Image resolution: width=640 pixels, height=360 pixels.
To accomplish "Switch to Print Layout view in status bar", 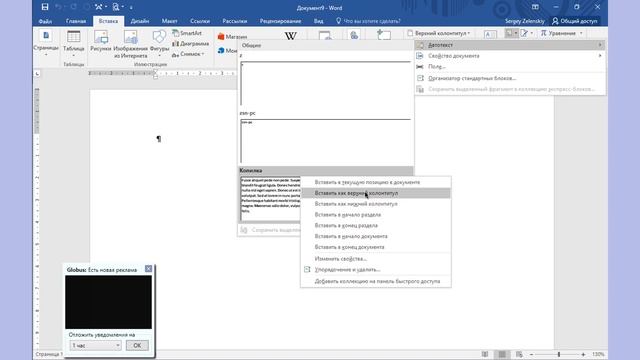I will [x=502, y=354].
